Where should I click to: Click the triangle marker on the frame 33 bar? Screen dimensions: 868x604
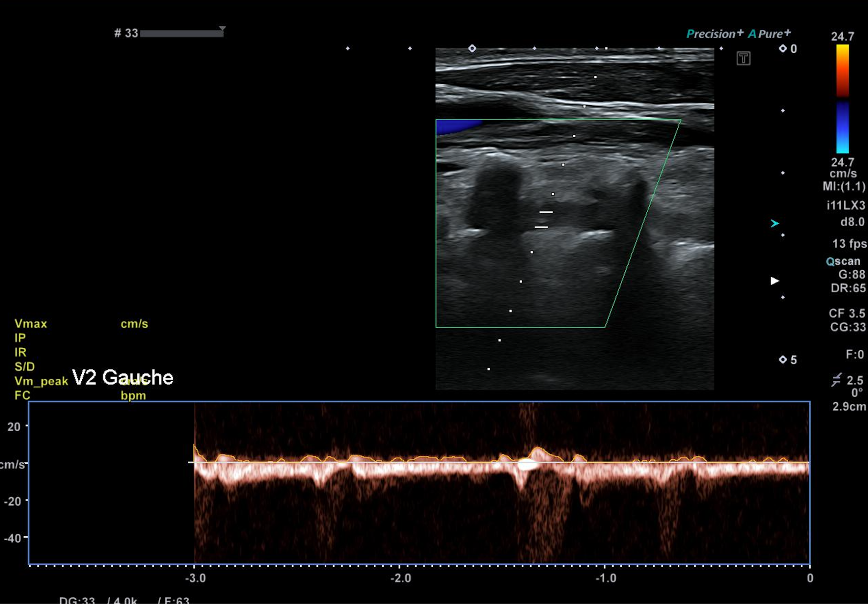pos(222,28)
